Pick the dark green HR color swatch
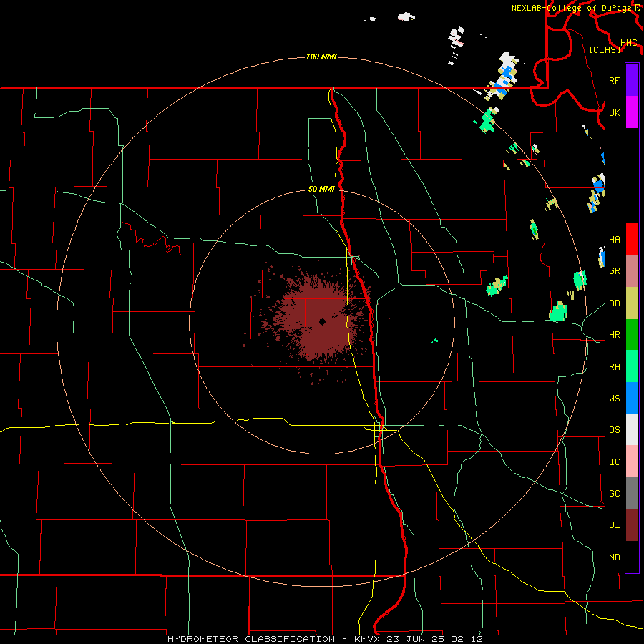Screen dimensions: 644x644 [632, 335]
